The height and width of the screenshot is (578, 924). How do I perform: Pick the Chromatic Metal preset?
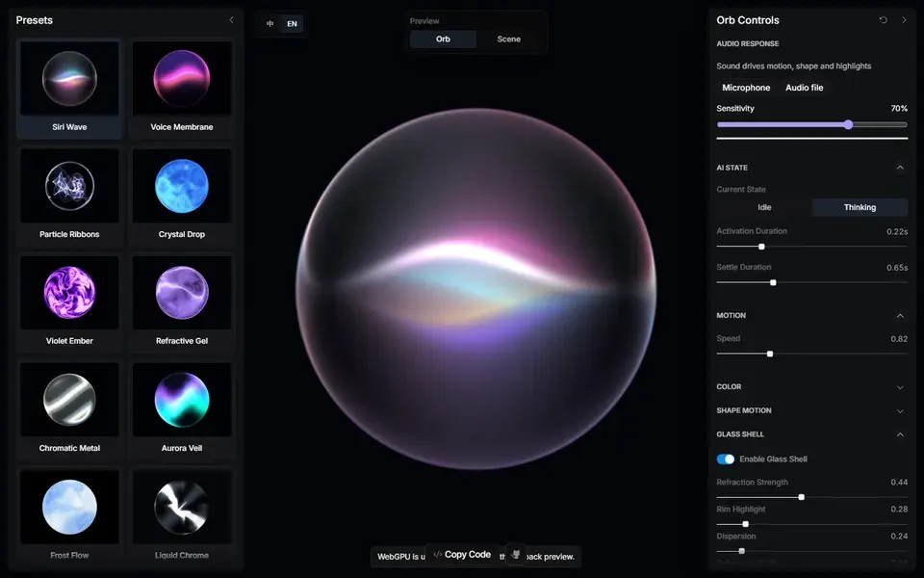point(69,410)
